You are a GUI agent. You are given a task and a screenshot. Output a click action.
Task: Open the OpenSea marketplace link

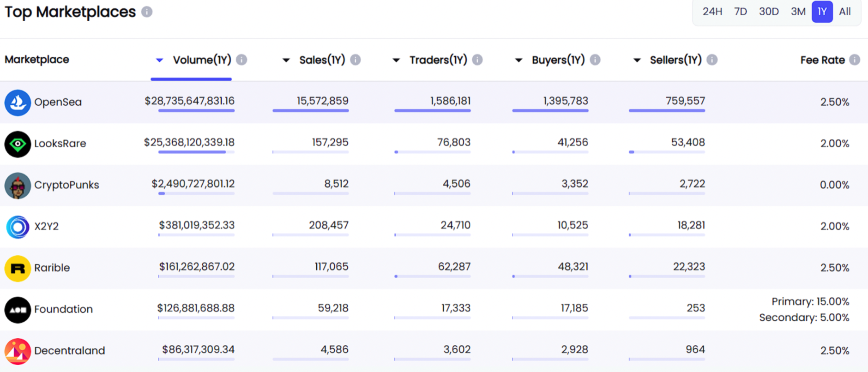point(58,102)
